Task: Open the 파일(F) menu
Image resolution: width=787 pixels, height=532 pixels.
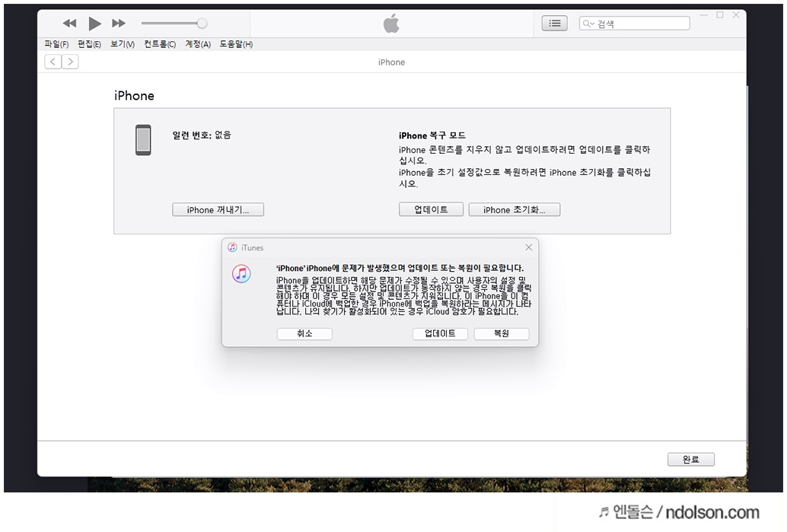Action: pyautogui.click(x=56, y=44)
